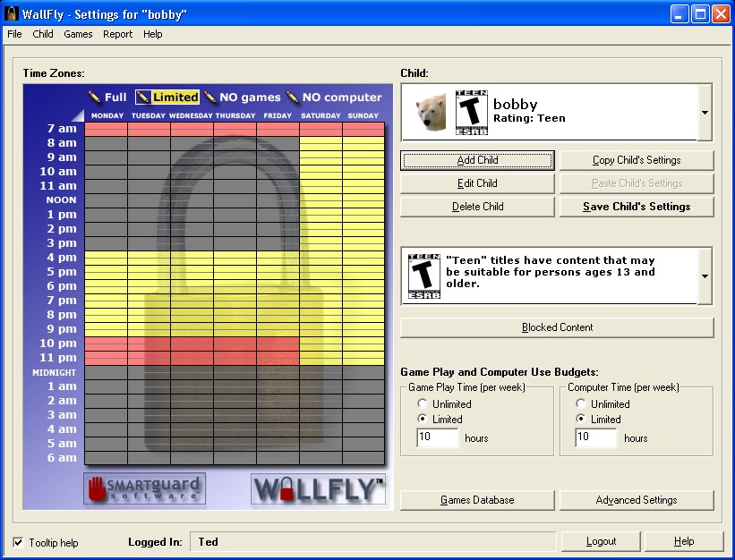Open the Child selection dropdown arrow
Viewport: 735px width, 560px height.
[x=705, y=113]
